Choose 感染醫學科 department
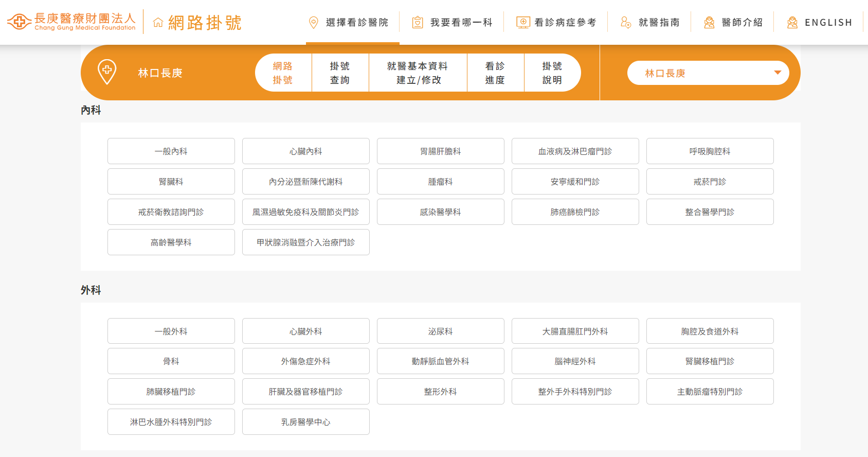Screen dimensions: 868x457 [441, 212]
